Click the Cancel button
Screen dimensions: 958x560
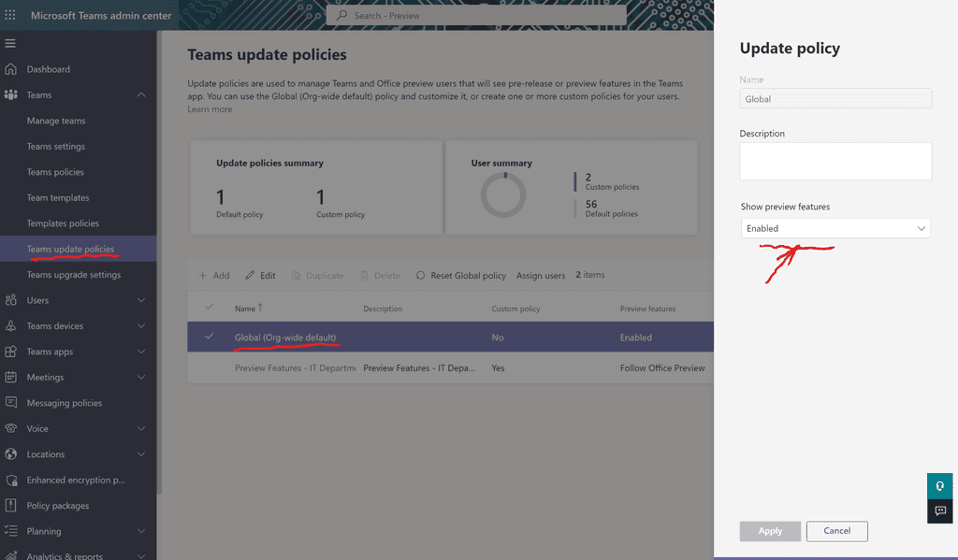pyautogui.click(x=836, y=531)
